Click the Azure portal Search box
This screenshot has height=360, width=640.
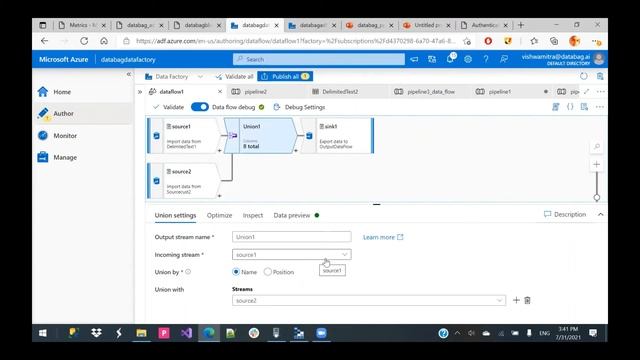pyautogui.click(x=319, y=59)
